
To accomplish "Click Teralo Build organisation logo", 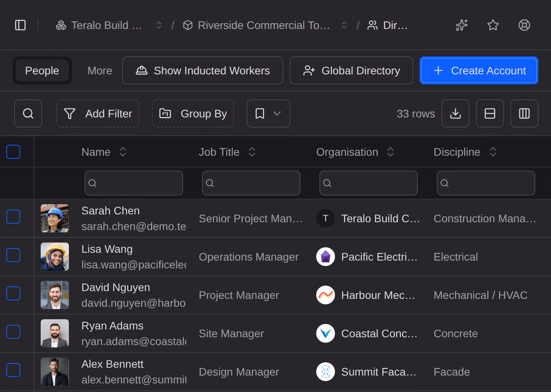I will [325, 218].
